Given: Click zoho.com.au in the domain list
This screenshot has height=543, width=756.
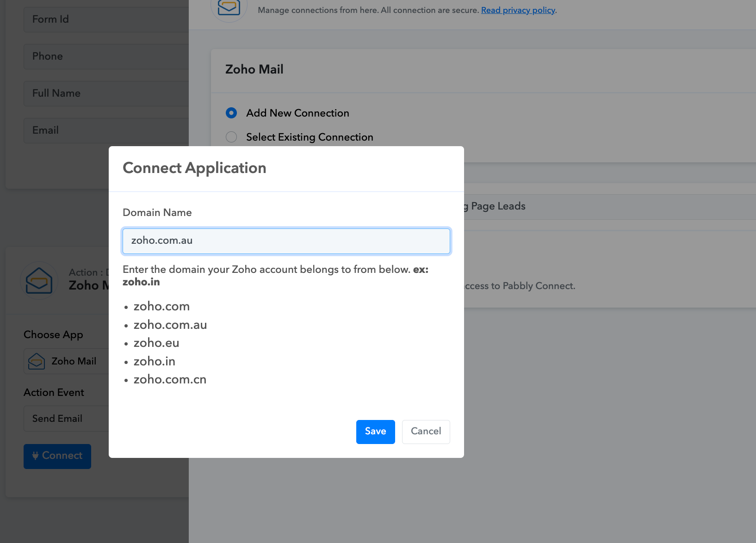Looking at the screenshot, I should point(170,325).
